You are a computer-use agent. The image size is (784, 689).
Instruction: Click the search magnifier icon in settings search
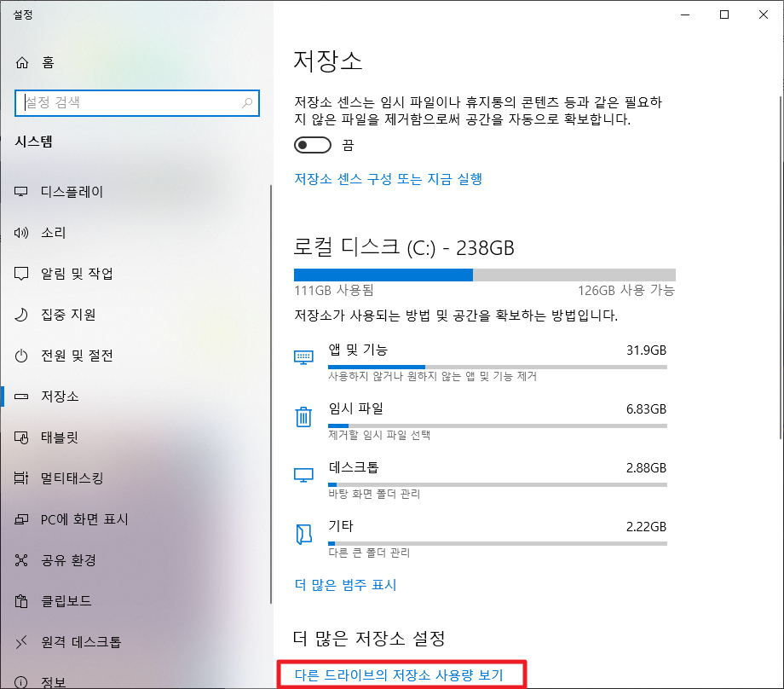pos(247,103)
